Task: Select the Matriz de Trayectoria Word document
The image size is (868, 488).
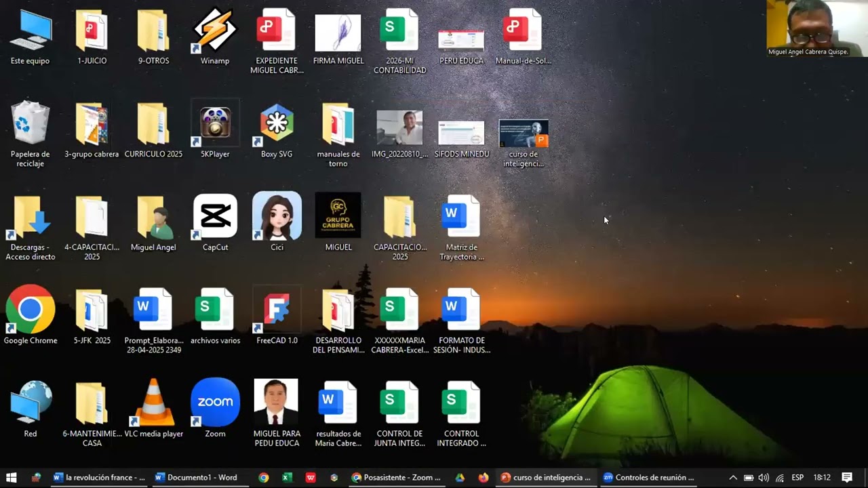Action: (x=462, y=228)
